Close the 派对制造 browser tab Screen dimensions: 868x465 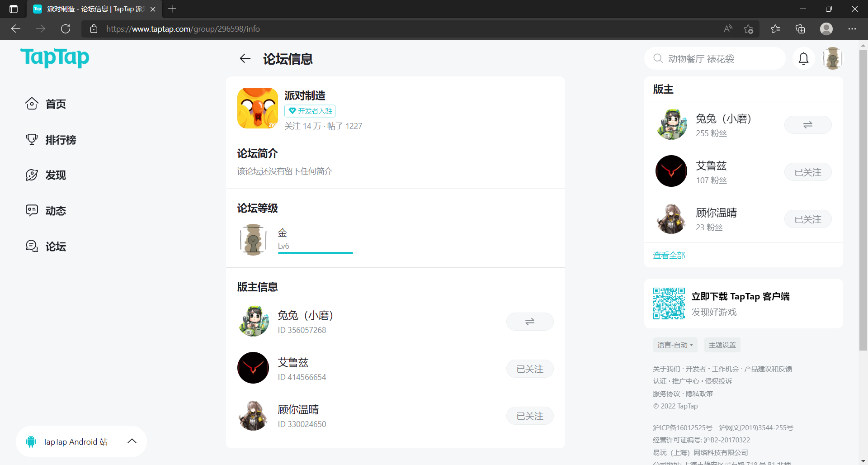[x=153, y=9]
